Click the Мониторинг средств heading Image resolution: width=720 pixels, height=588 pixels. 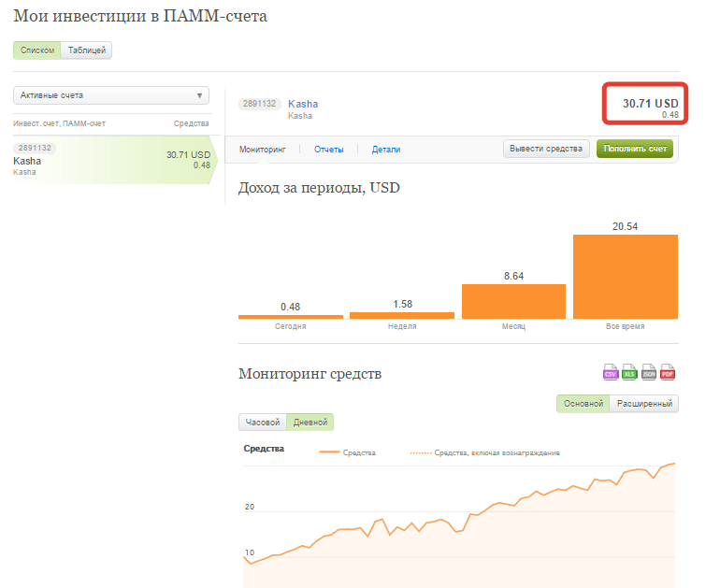click(x=310, y=374)
